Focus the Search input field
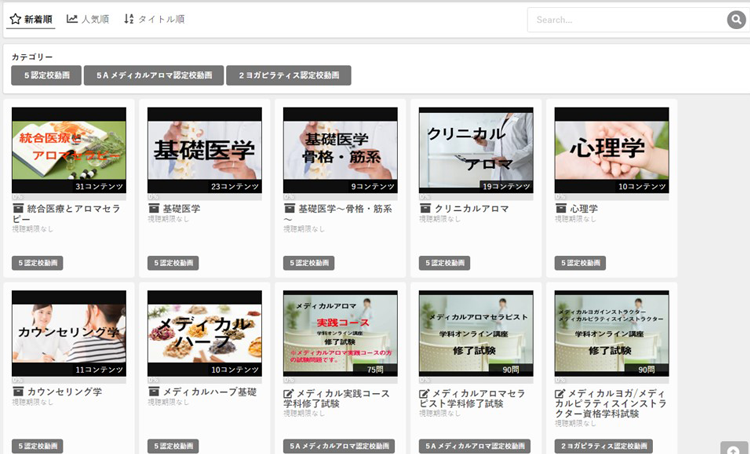The height and width of the screenshot is (454, 750). click(x=627, y=20)
